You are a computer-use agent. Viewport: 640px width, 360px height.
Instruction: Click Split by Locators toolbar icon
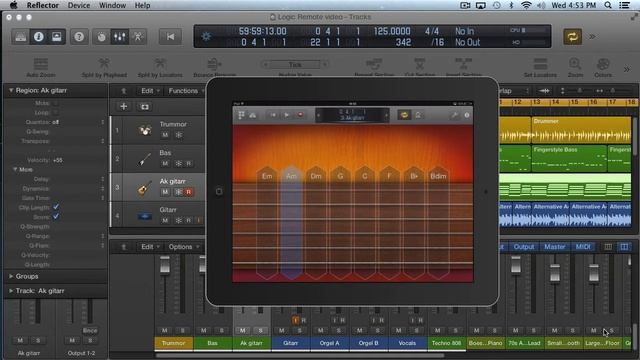160,64
